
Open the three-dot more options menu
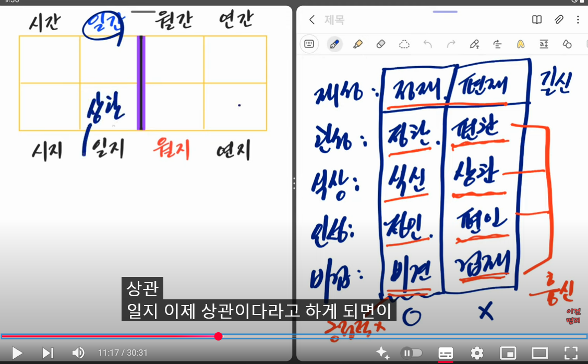(578, 19)
